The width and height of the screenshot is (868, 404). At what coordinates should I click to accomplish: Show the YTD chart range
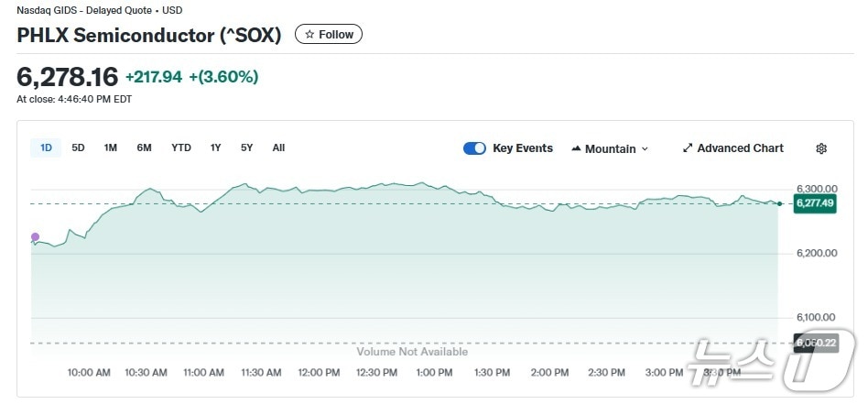[x=181, y=147]
